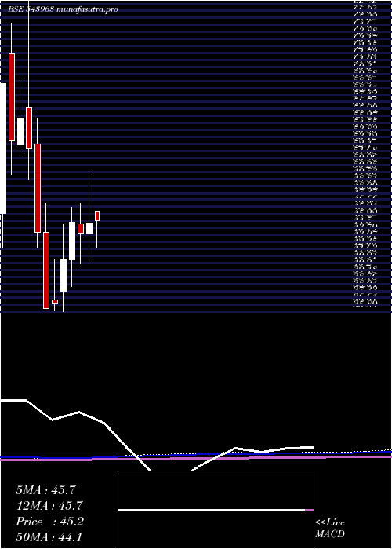This screenshot has height=549, width=392.
Task: Click the <<Live label
Action: (330, 523)
